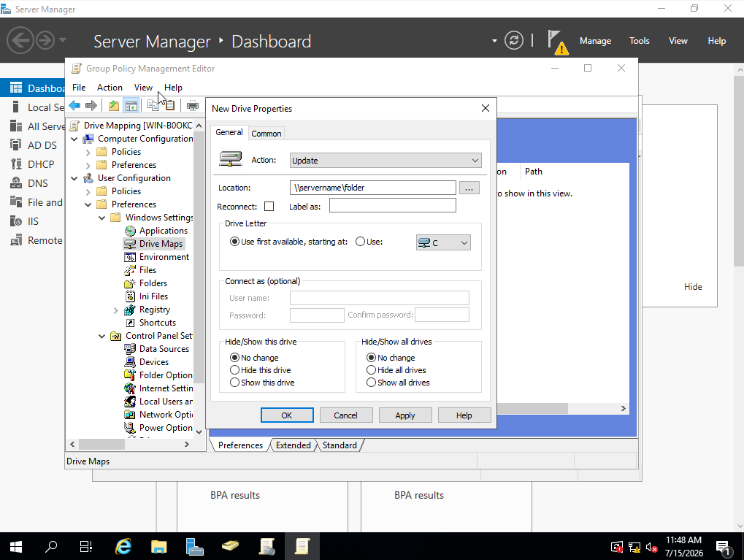
Task: Collapse the Windows Settings node
Action: pos(102,218)
